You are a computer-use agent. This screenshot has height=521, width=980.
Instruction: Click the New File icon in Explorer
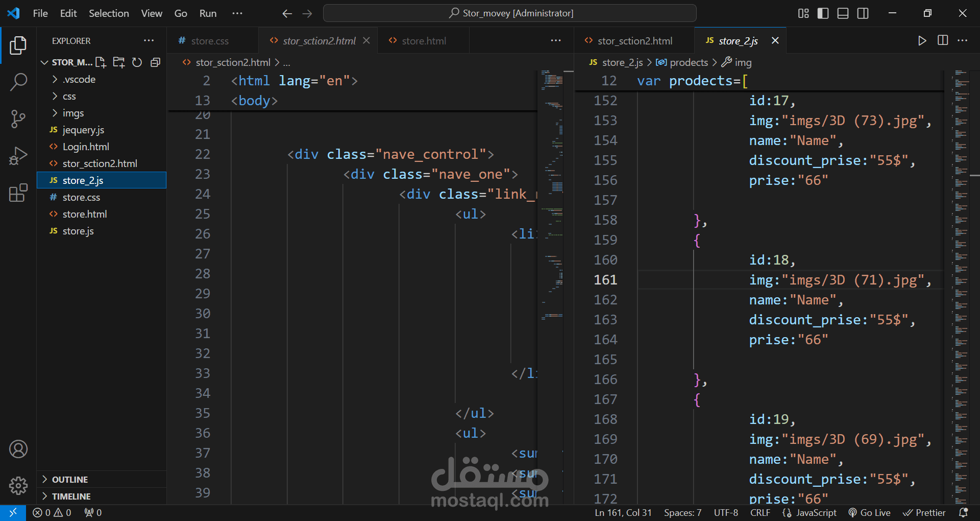pos(101,62)
